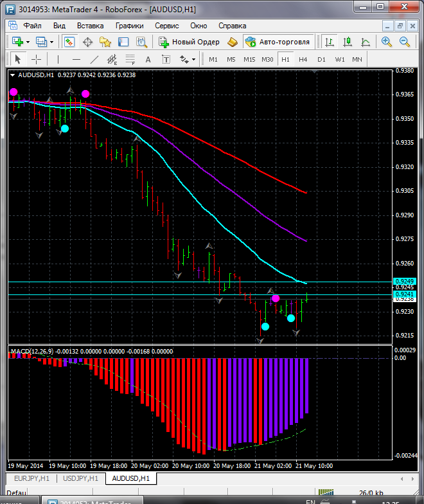Select the Vertical Line drawing tool
Viewport: 424px width, 504px height.
tap(58, 59)
